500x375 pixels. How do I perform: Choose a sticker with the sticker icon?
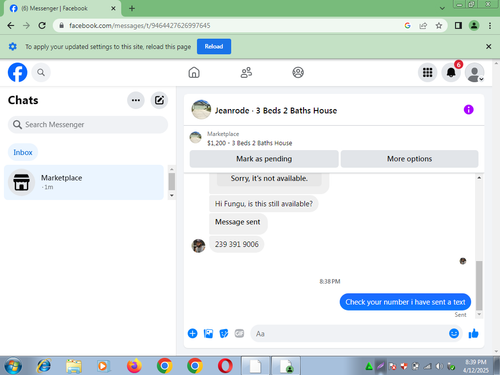tap(224, 333)
